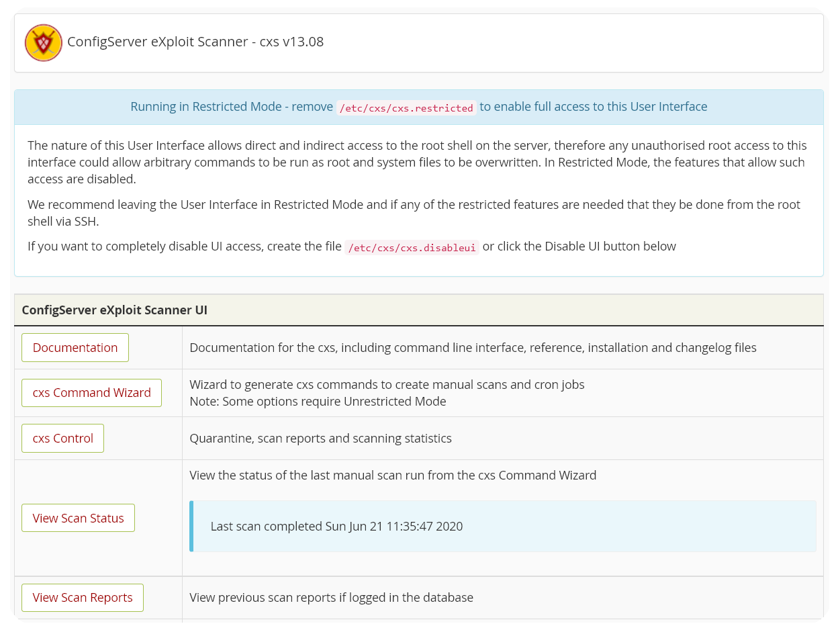Click the ConfigServer eXploit Scanner UI table header

(x=114, y=310)
